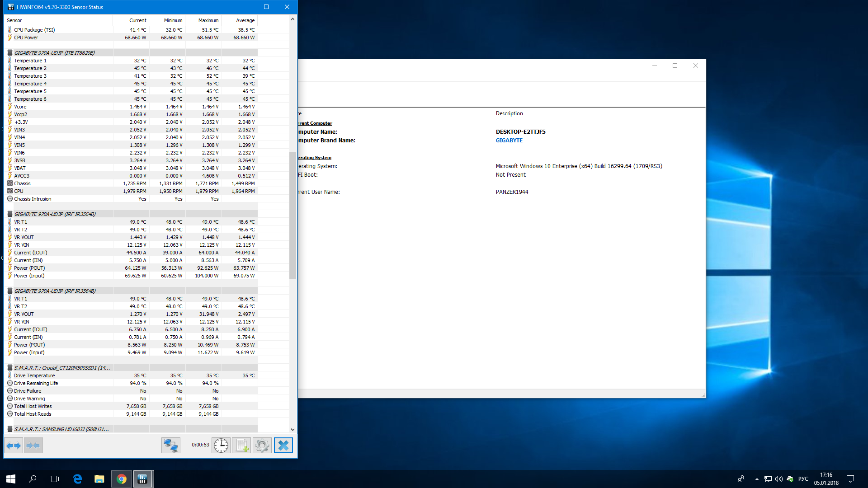The image size is (868, 488).
Task: Click the РУС language indicator
Action: (803, 479)
